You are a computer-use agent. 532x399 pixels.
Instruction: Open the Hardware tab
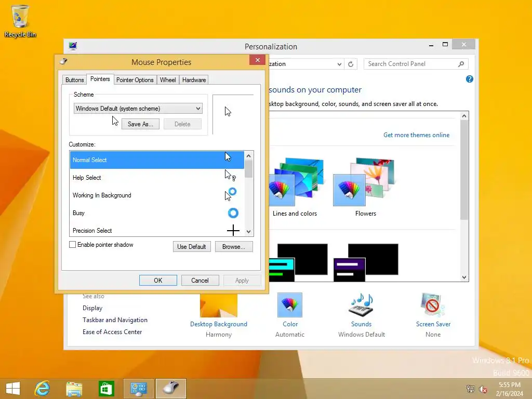click(194, 79)
